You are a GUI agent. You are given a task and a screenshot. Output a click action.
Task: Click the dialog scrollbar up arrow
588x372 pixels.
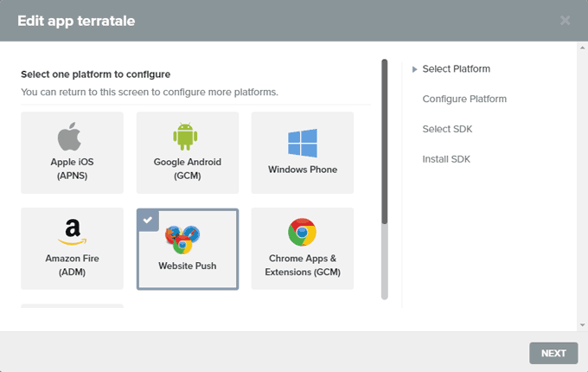pos(582,48)
